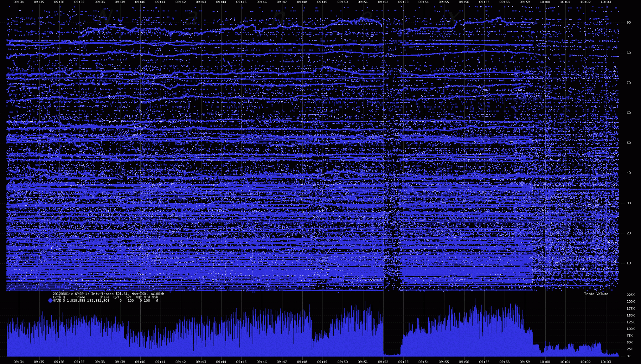Click 09:34 on the top time axis
Viewport: 641px width, 364px height.
point(19,2)
